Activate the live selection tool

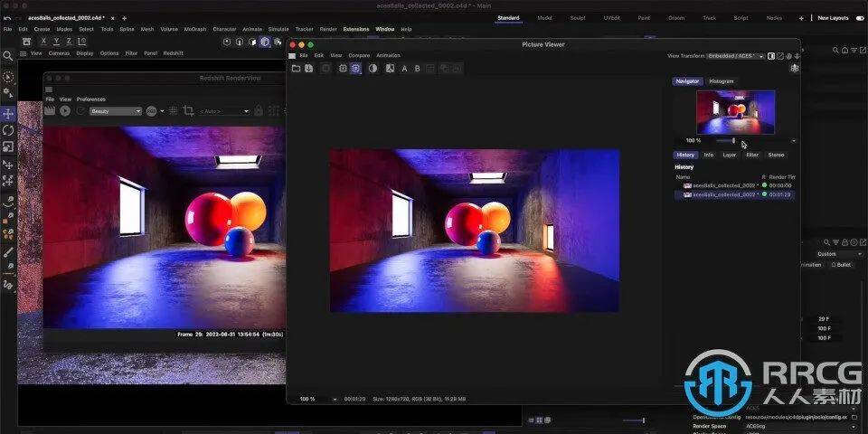point(8,77)
